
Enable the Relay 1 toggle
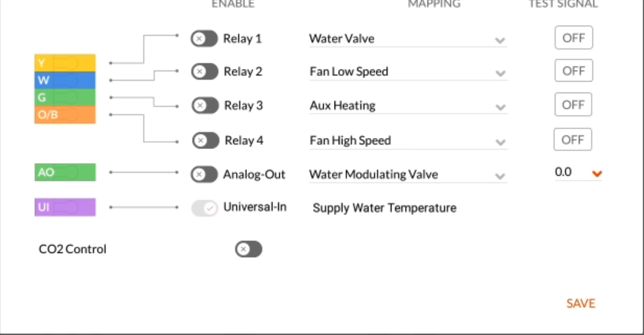point(204,38)
